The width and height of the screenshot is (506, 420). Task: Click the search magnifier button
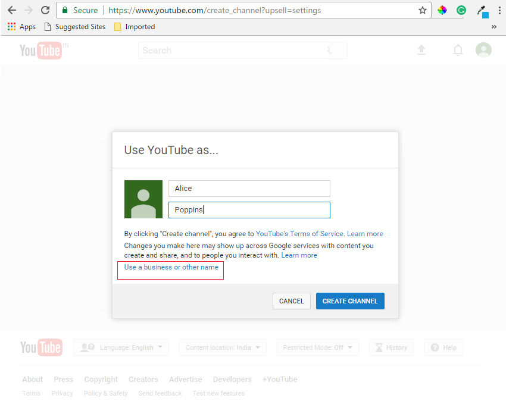click(329, 51)
